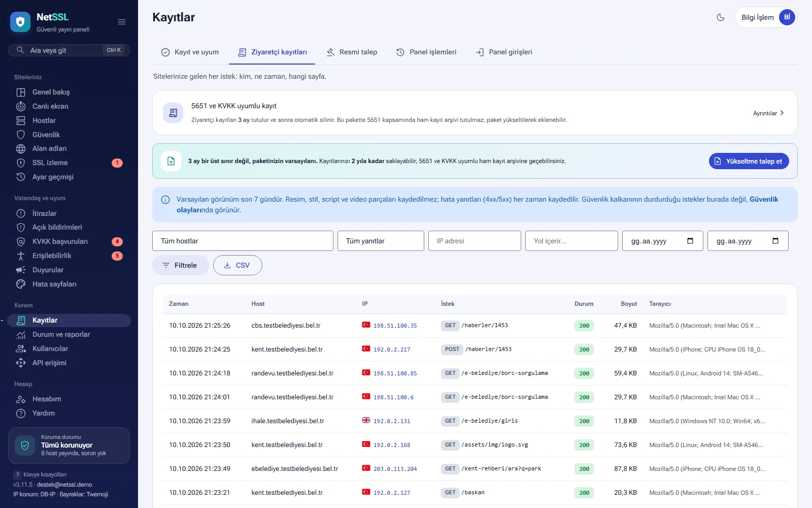The image size is (812, 508).
Task: Expand Ayrıntılar chevron
Action: point(782,113)
